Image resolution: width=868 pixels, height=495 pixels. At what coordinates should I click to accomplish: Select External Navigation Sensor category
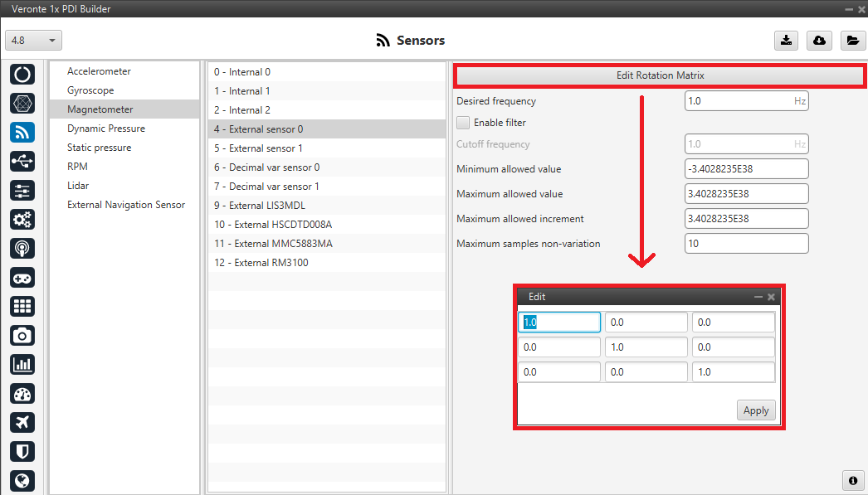point(124,205)
